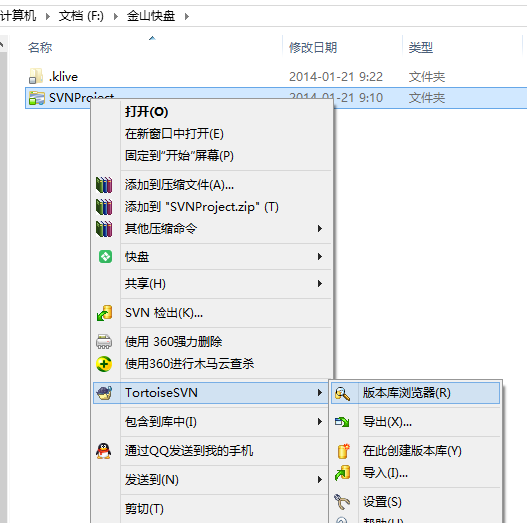527x523 pixels.
Task: Go to 计算机 in the breadcrumb
Action: click(x=18, y=16)
